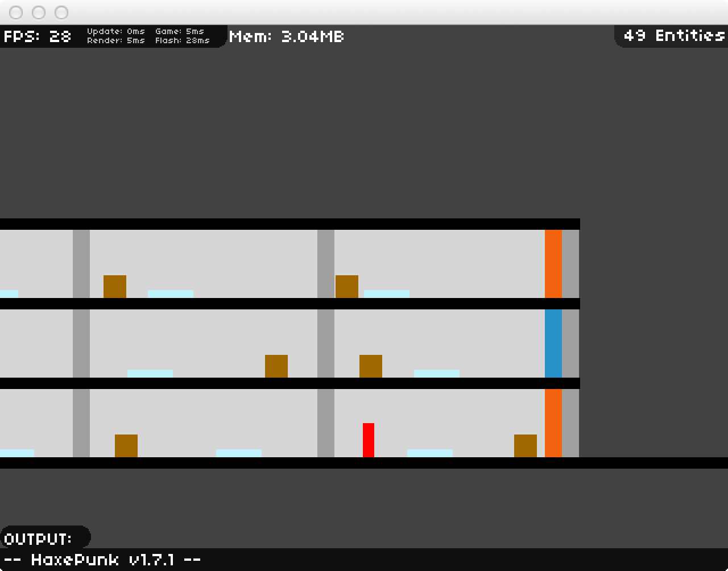Viewport: 728px width, 571px height.
Task: Select the orange door on the top floor
Action: pyautogui.click(x=553, y=264)
